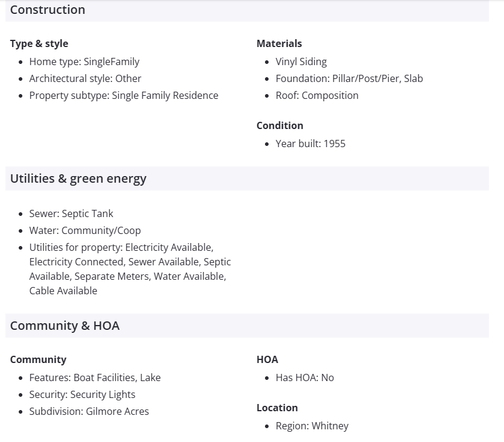The width and height of the screenshot is (504, 442).
Task: Click the Home type: SingleFamily item
Action: pos(84,62)
